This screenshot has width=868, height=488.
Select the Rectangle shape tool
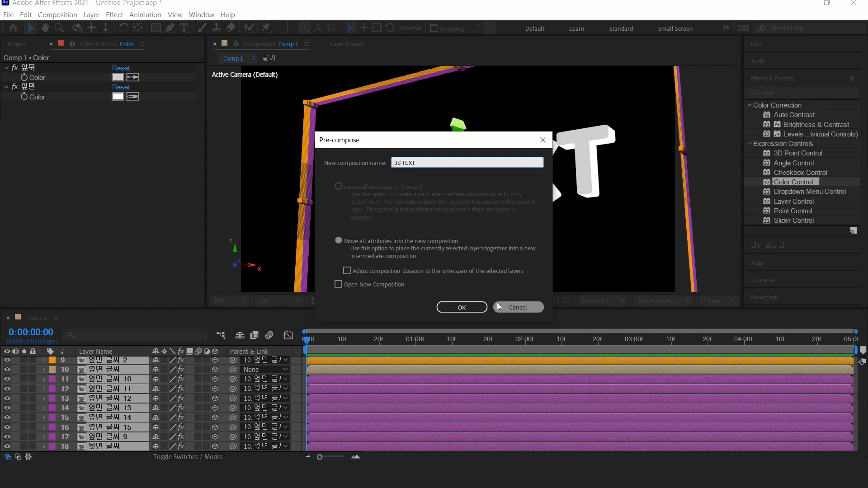[156, 28]
